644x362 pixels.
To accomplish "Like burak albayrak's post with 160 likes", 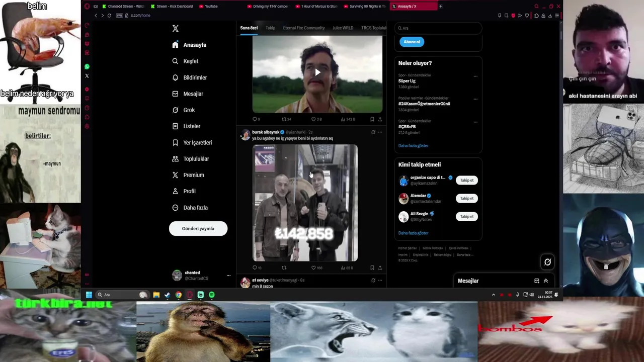I will coord(316,267).
